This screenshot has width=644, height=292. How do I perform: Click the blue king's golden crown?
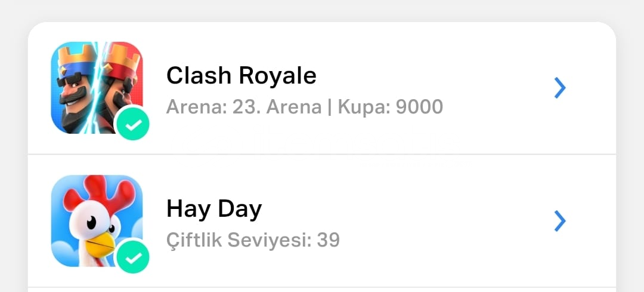point(76,56)
